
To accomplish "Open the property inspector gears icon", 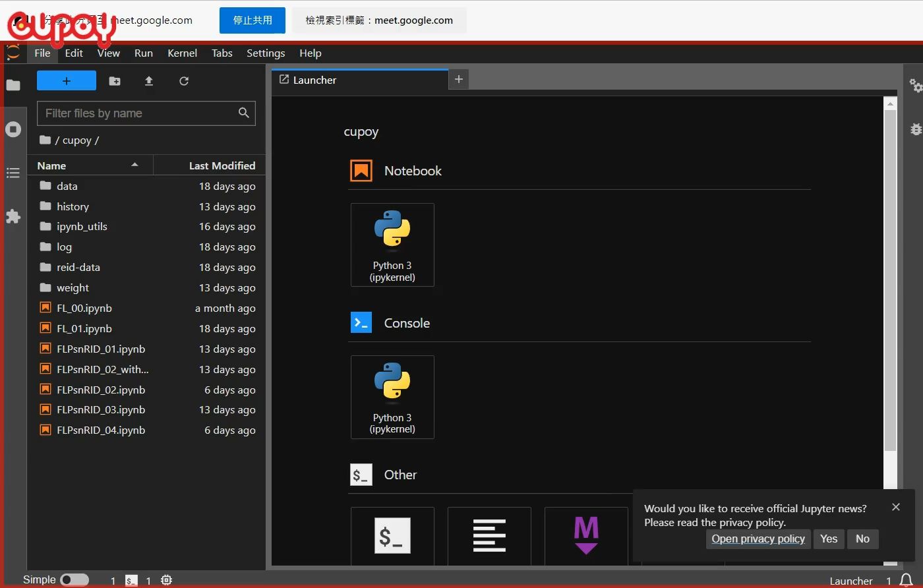I will click(915, 86).
